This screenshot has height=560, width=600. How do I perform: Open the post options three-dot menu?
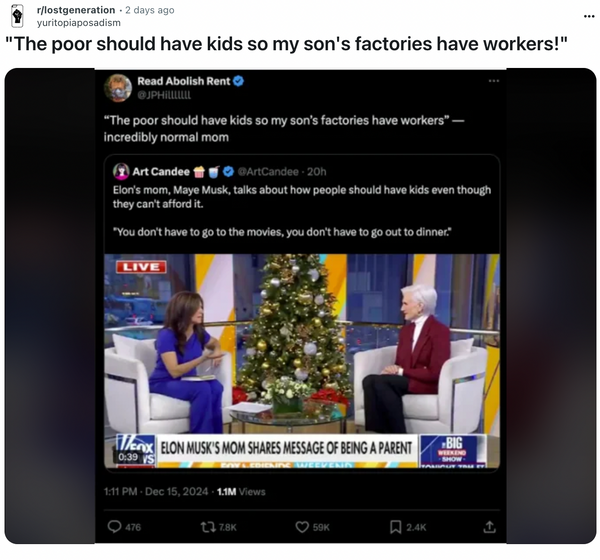(589, 16)
